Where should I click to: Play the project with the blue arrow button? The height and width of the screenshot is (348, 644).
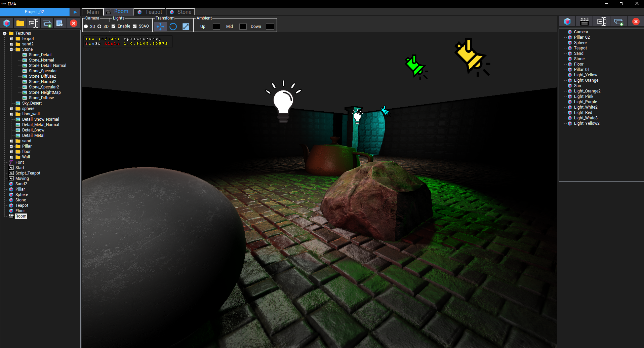[75, 12]
